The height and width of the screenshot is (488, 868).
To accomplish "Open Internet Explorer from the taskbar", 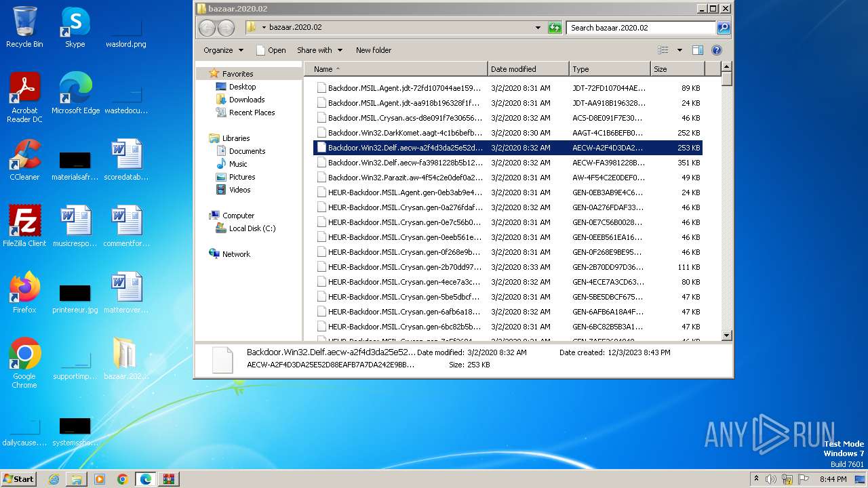I will 54,479.
